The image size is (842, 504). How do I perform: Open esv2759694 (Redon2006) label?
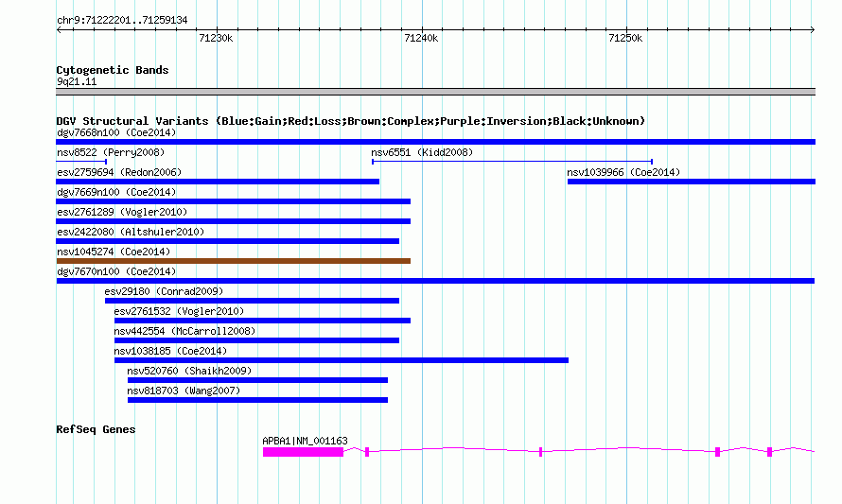pos(119,172)
